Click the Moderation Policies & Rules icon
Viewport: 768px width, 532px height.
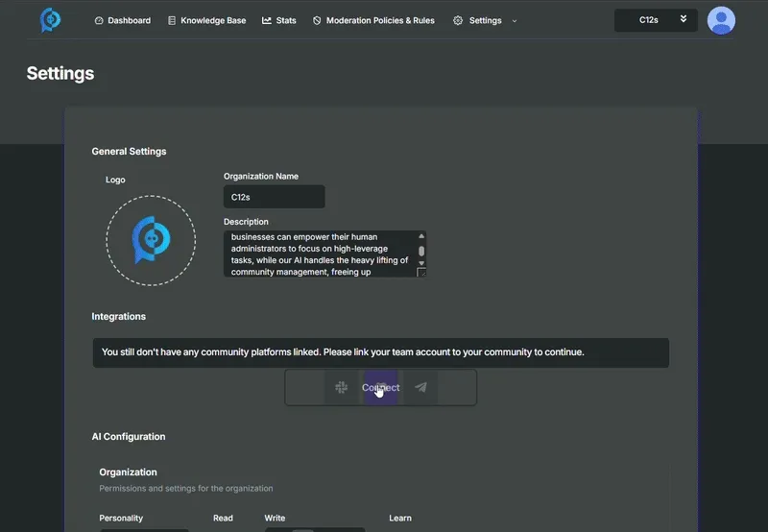click(317, 20)
